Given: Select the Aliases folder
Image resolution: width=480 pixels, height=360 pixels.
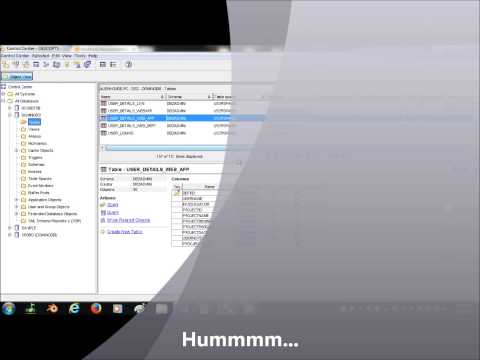Looking at the screenshot, I should pyautogui.click(x=35, y=136).
